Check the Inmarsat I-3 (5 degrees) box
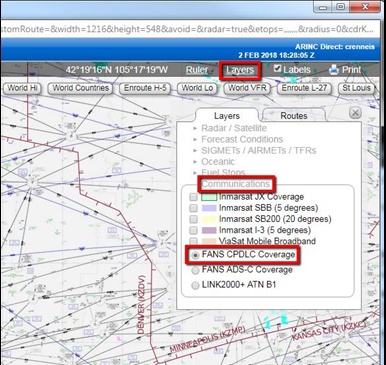The height and width of the screenshot is (365, 386). click(193, 230)
